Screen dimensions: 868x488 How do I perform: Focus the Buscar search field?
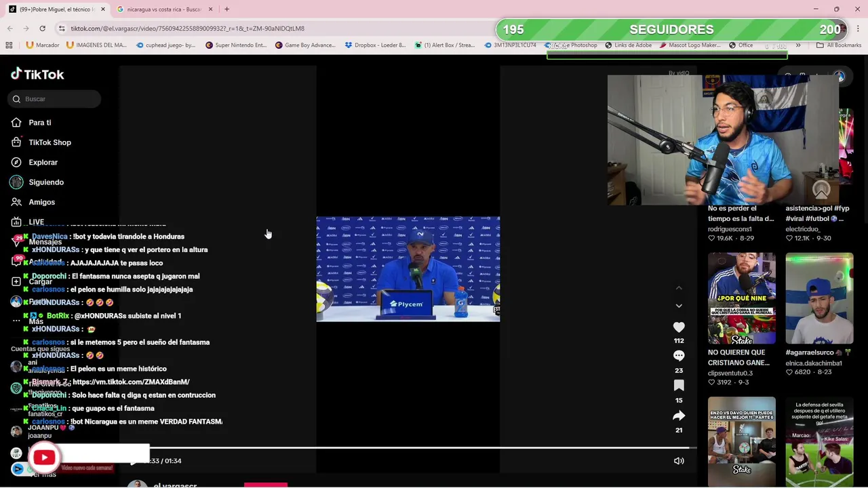pos(54,99)
